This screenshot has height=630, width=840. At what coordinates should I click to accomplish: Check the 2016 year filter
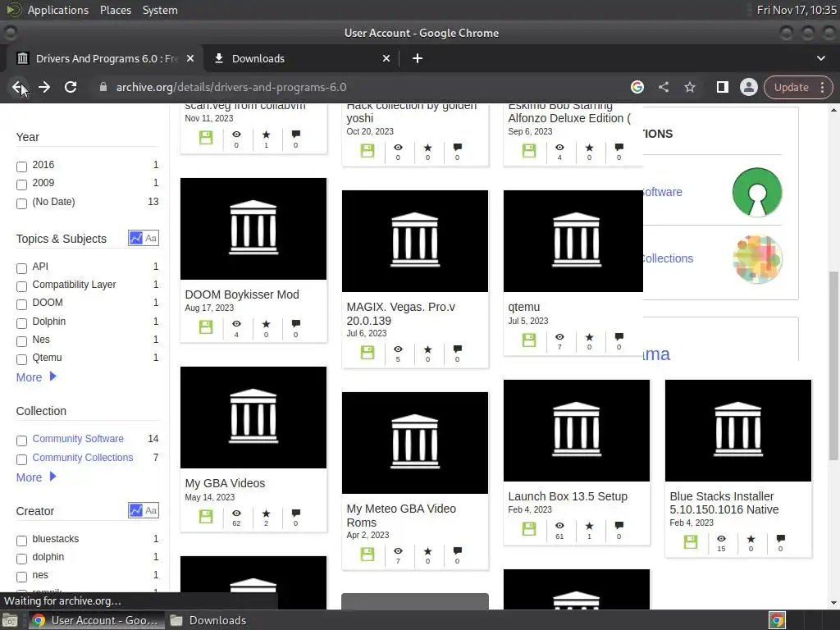coord(21,167)
